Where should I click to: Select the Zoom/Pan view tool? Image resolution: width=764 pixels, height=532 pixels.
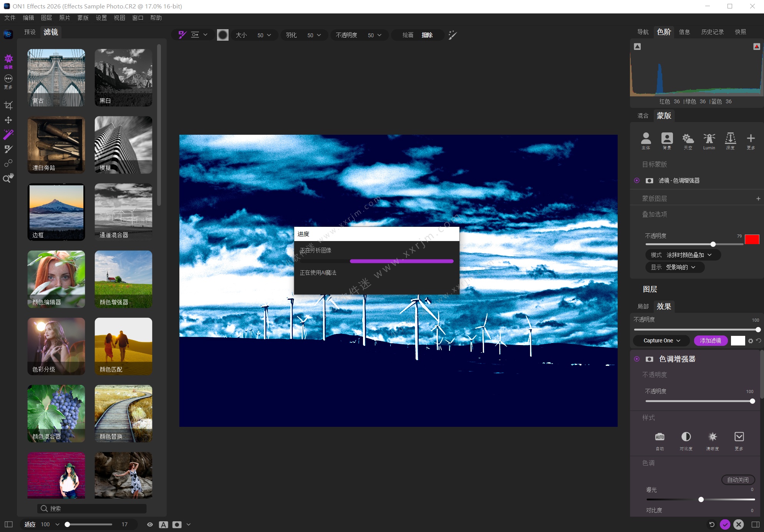coord(8,178)
